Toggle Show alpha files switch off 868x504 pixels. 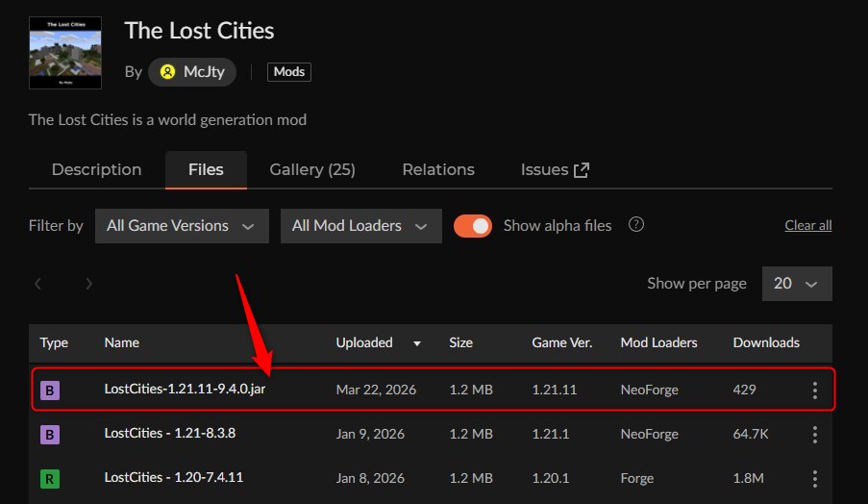(473, 226)
